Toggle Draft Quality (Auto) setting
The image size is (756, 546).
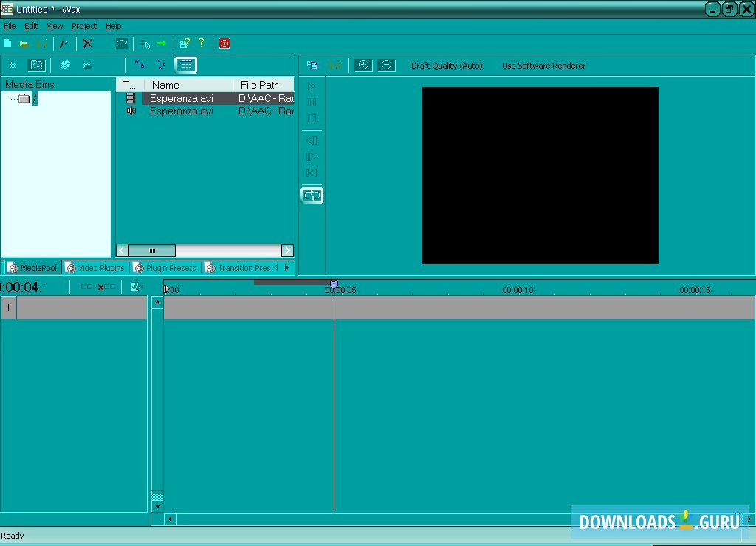tap(447, 66)
